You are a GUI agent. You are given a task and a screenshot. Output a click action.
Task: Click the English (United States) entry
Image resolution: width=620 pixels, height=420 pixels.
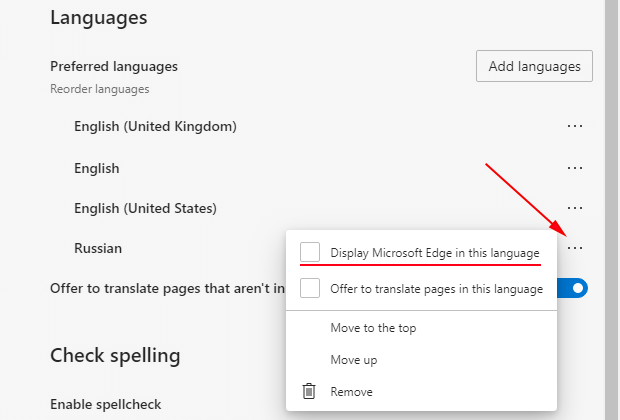click(x=145, y=208)
